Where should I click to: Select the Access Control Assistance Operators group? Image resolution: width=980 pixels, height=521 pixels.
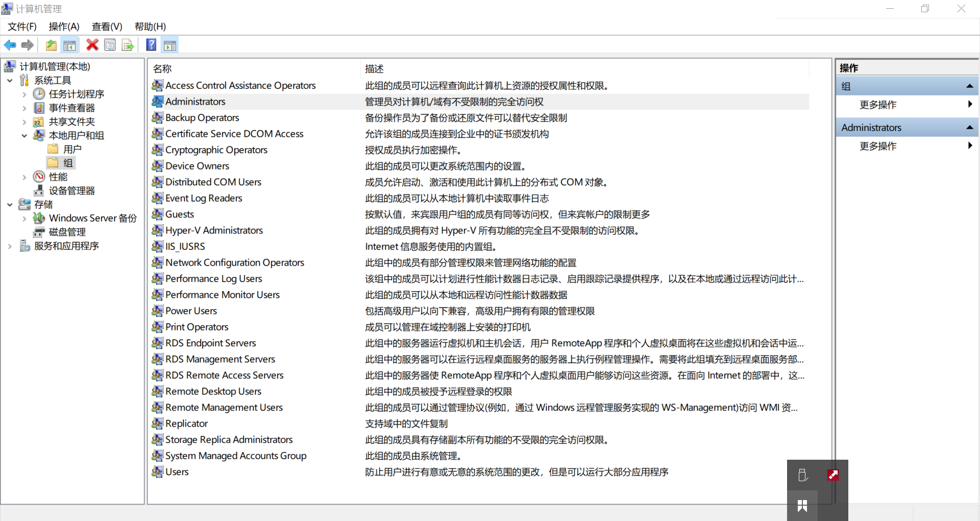coord(240,85)
